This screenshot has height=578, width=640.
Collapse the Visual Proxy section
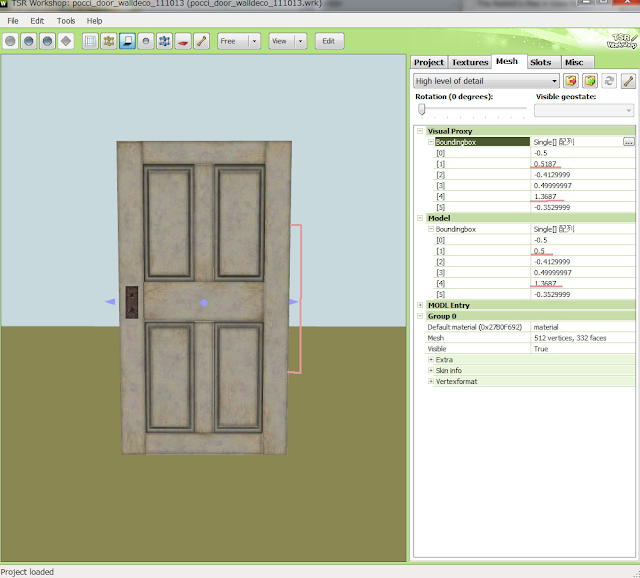tap(420, 131)
